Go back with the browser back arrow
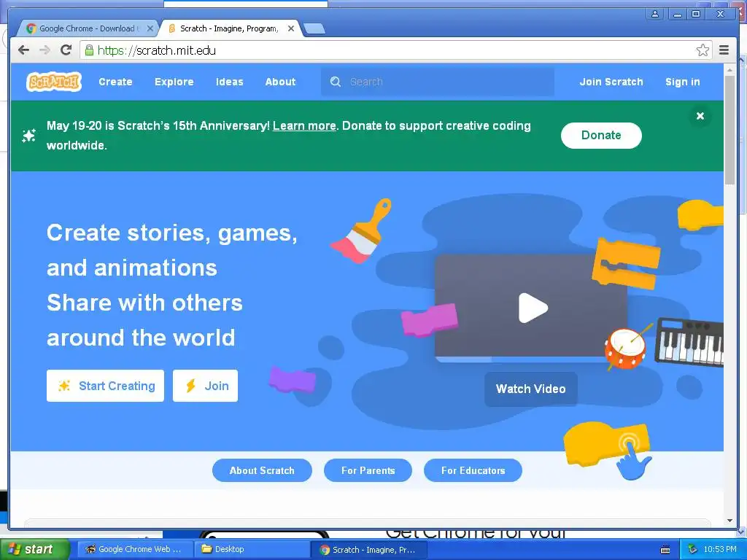Viewport: 747px width, 560px height. 24,50
